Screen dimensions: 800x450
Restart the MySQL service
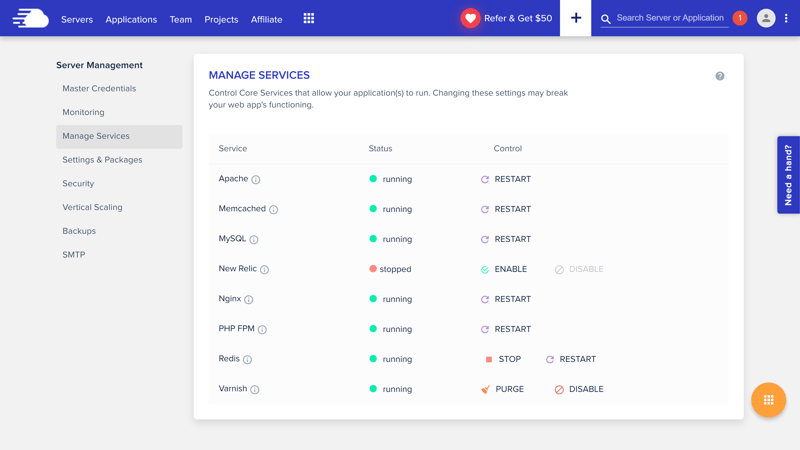click(506, 239)
